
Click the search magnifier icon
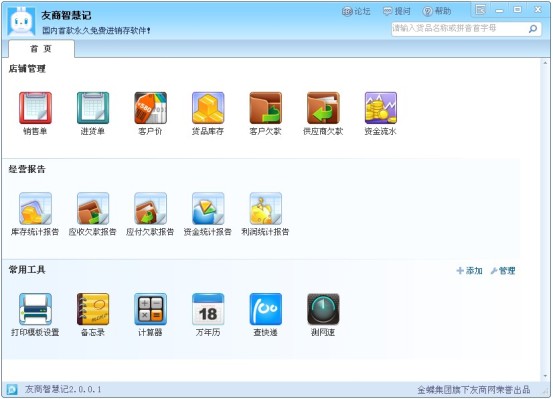point(533,29)
